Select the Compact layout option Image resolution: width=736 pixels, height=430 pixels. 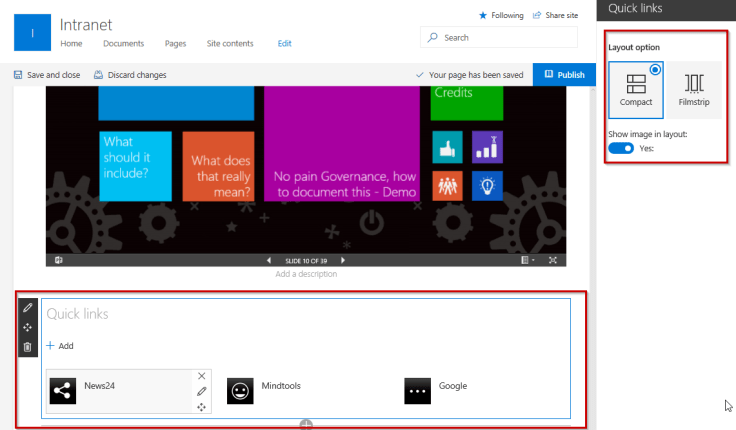[x=635, y=90]
